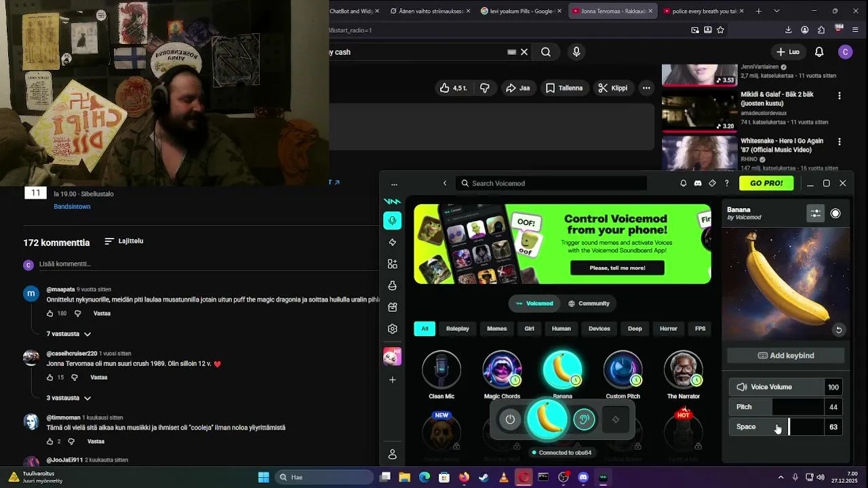Image resolution: width=868 pixels, height=488 pixels.
Task: Show hidden system tray icons
Action: coord(781,477)
